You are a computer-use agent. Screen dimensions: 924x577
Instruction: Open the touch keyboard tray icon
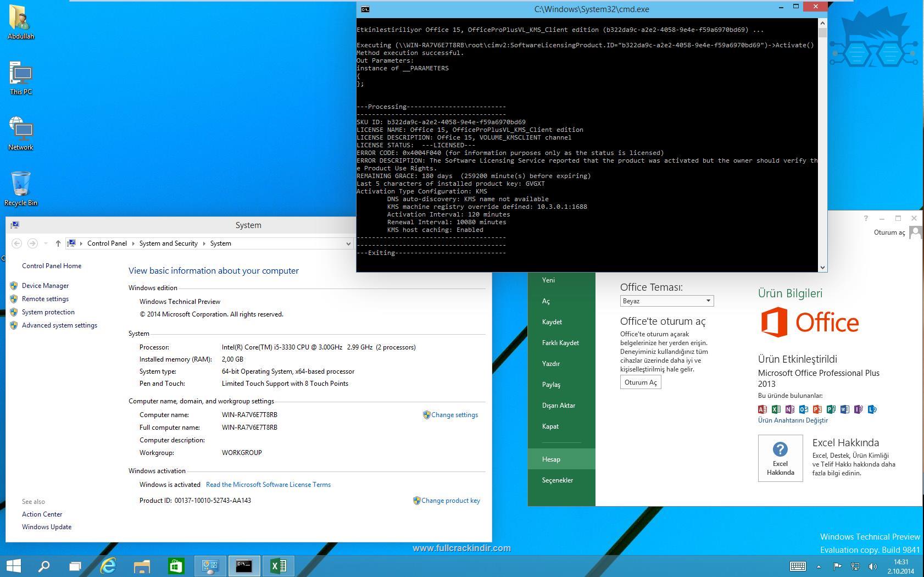click(x=798, y=567)
